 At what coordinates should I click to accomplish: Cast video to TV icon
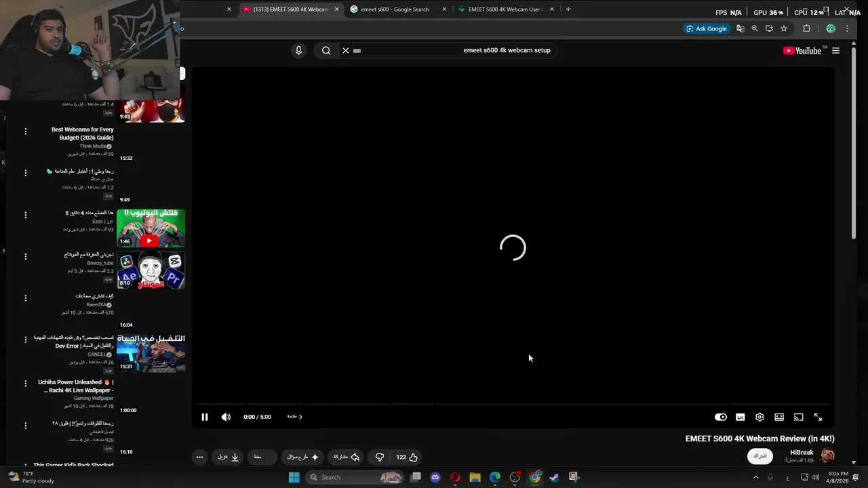(799, 417)
